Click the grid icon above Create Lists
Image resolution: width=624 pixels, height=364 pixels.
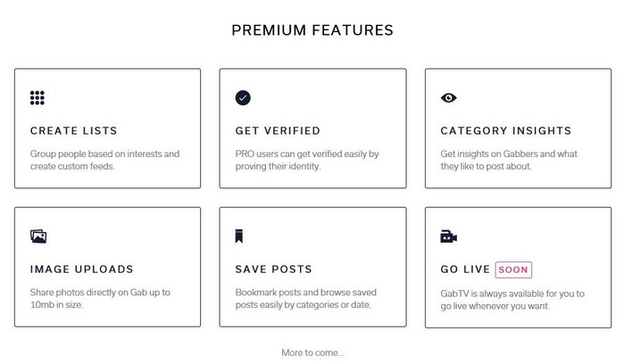[37, 98]
